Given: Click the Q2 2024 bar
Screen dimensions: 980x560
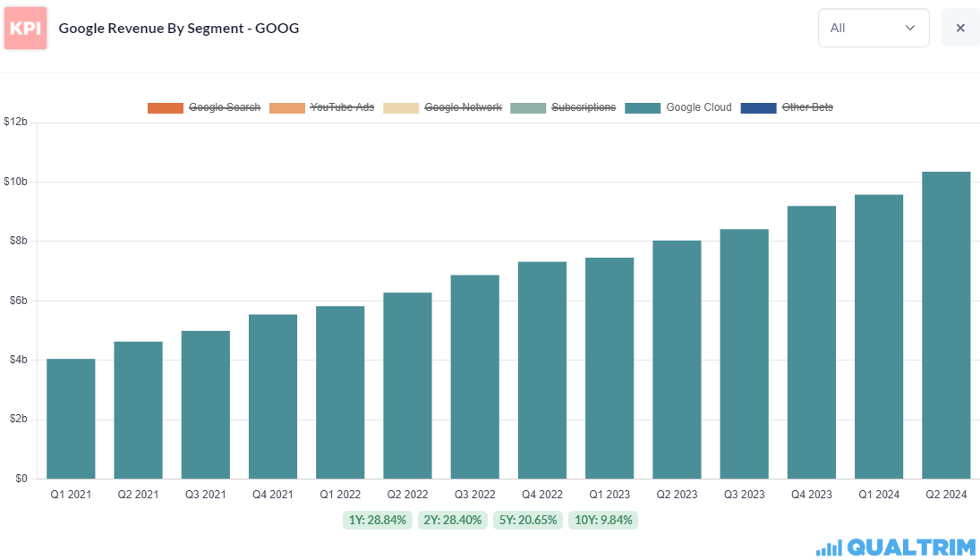Looking at the screenshot, I should coord(946,325).
